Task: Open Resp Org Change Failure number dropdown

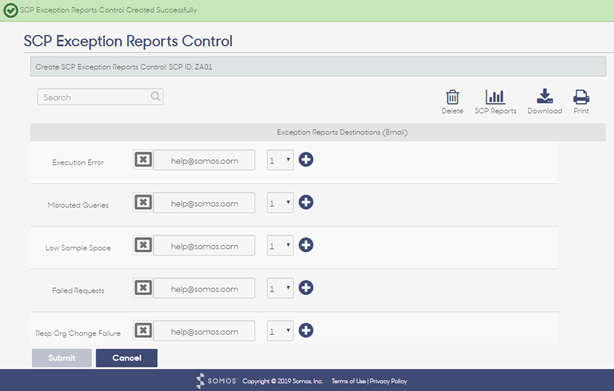Action: pos(280,330)
